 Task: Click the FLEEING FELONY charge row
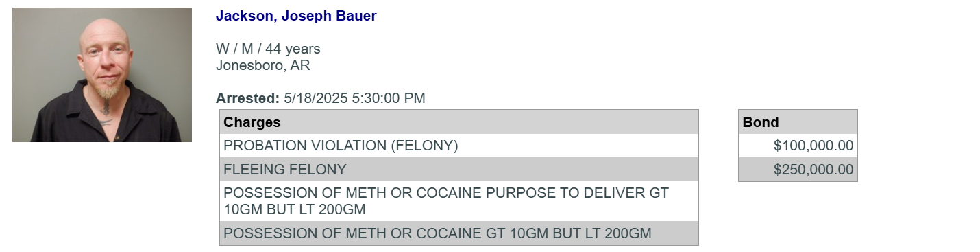tap(459, 169)
